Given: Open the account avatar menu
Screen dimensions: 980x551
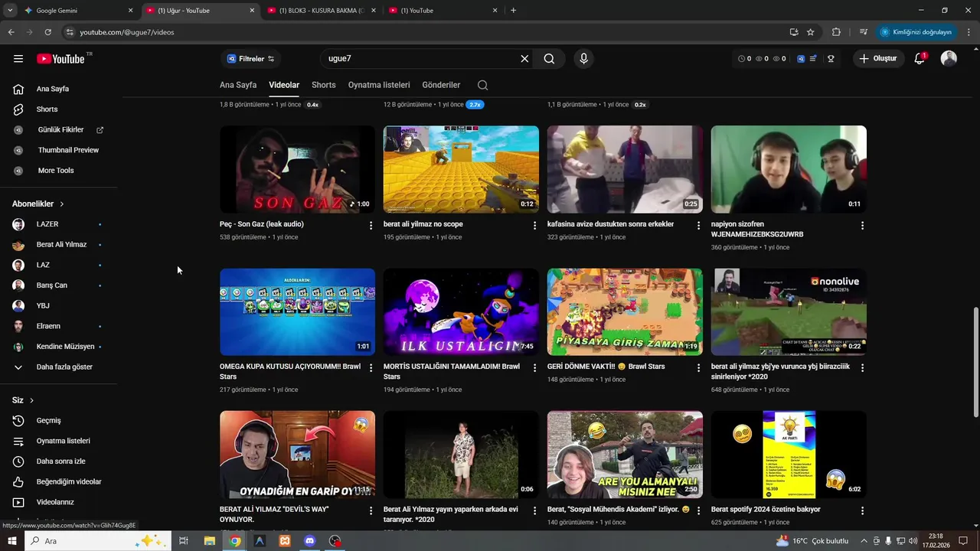Looking at the screenshot, I should click(x=949, y=59).
